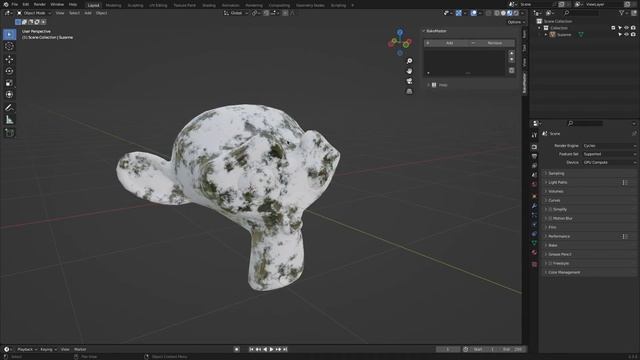Open the Modifiers wrench tab icon
The image size is (640, 360).
[534, 206]
